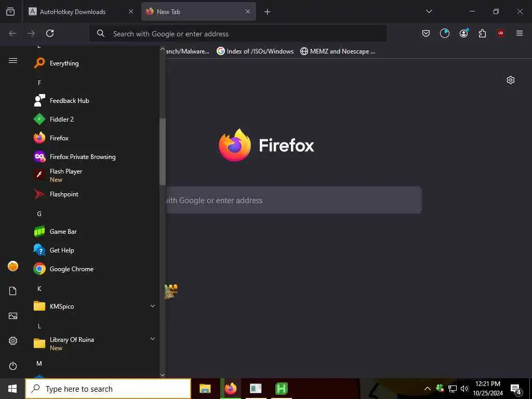Open the Malware bookmark
The image size is (532, 399).
(188, 51)
